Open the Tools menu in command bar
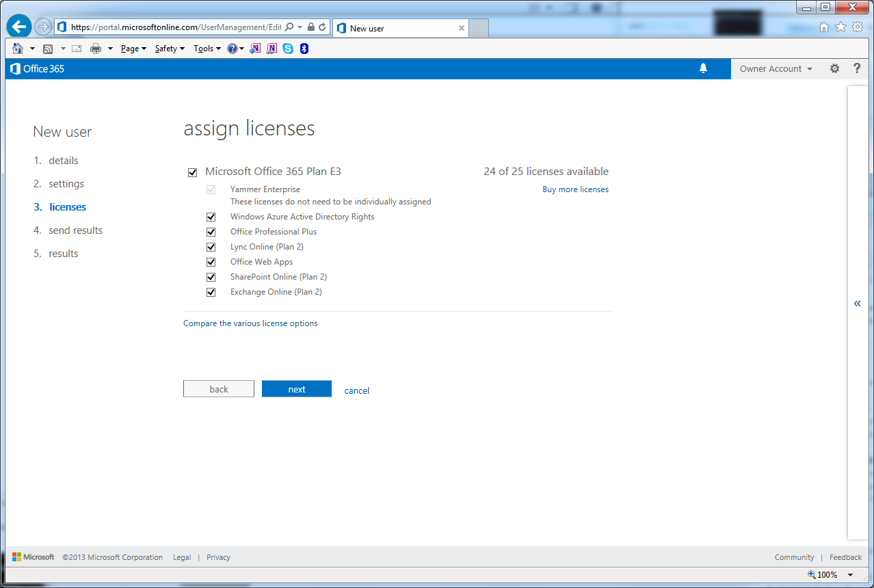 tap(207, 49)
